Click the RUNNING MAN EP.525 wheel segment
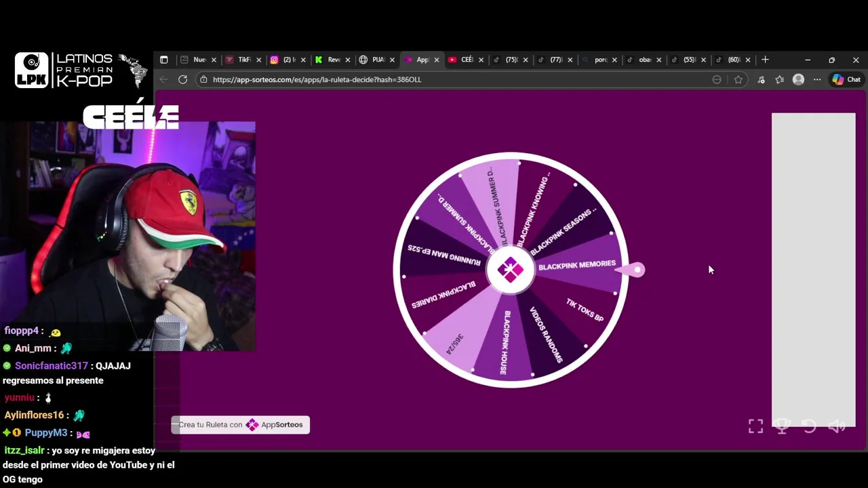 point(444,254)
